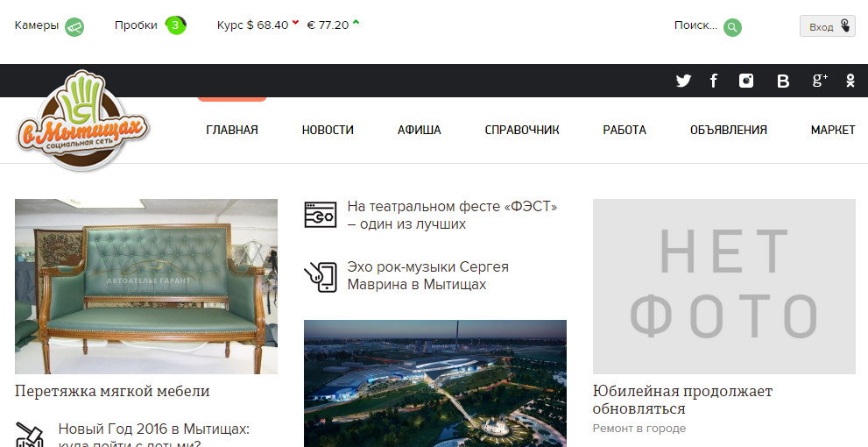This screenshot has width=868, height=447.
Task: Click the dollar rate 68.40 text
Action: click(267, 25)
